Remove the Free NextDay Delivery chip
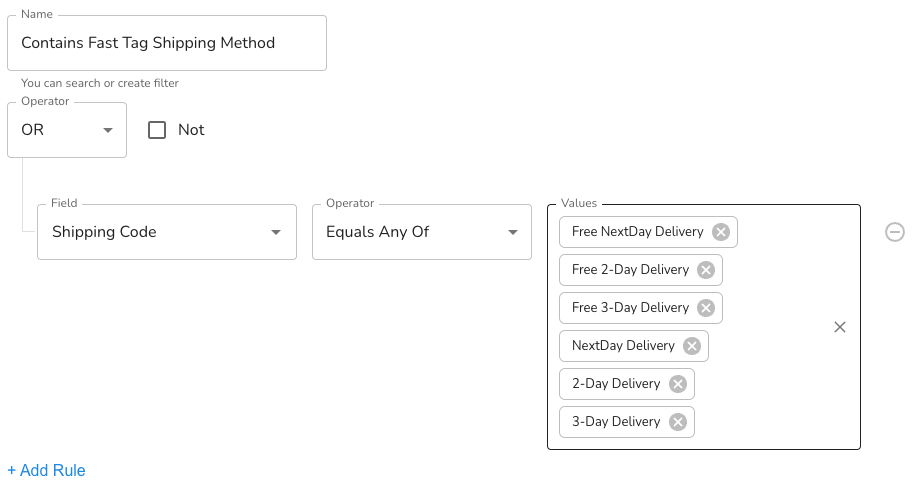 720,232
